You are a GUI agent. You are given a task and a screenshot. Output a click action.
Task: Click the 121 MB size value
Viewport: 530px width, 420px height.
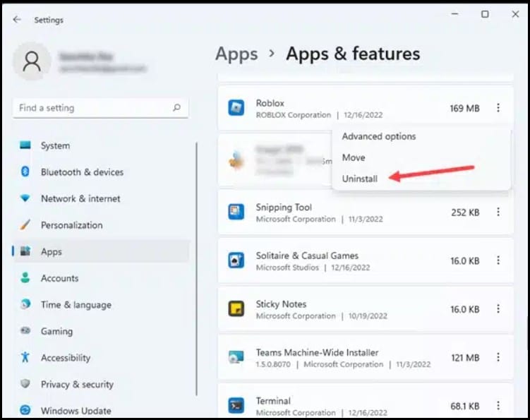point(465,357)
